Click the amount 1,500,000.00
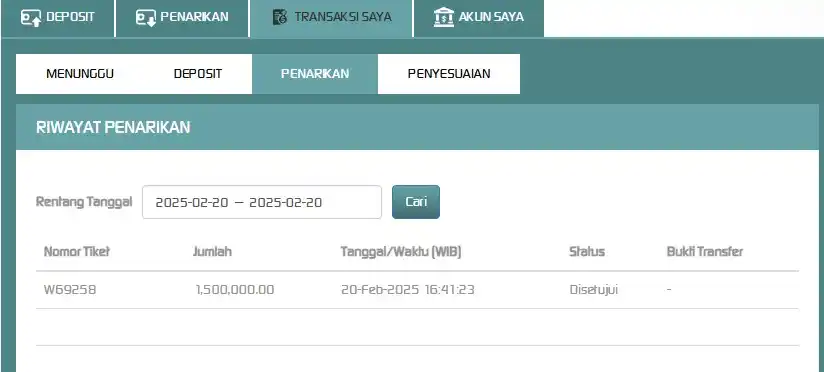This screenshot has width=824, height=372. [x=235, y=290]
